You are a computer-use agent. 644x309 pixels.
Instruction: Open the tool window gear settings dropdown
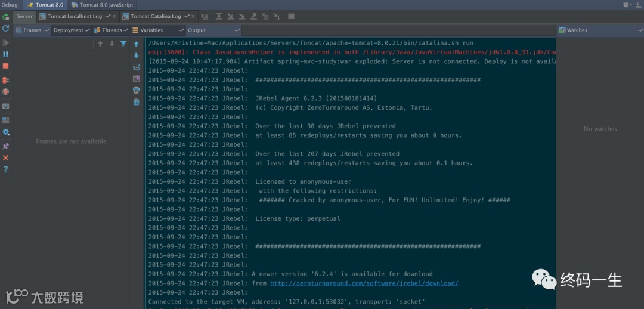tap(627, 5)
